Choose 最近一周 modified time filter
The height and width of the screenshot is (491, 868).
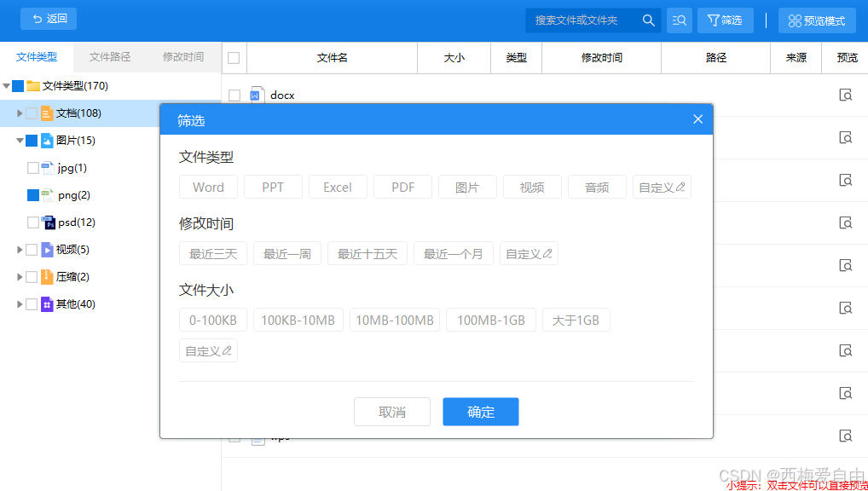click(287, 253)
